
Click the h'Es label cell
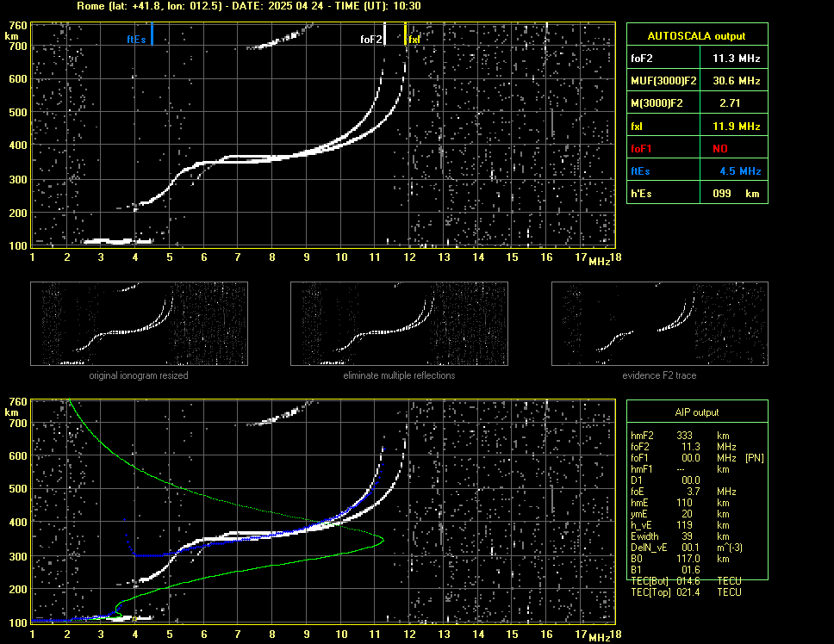(x=663, y=194)
